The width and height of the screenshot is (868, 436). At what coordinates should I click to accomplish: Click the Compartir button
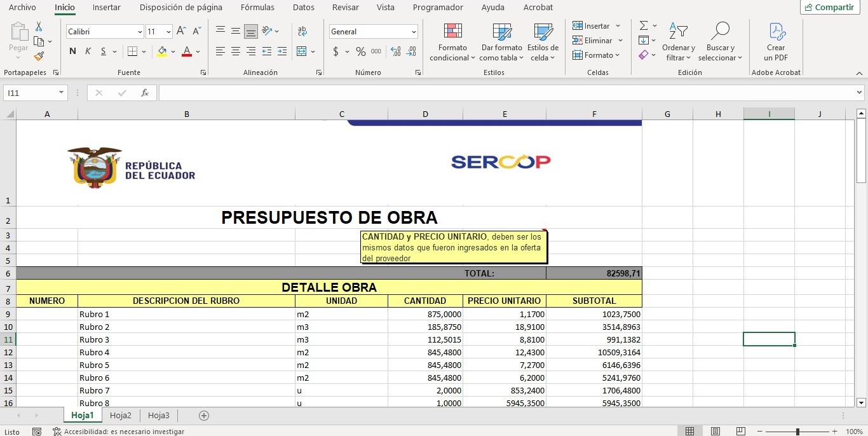[x=829, y=8]
